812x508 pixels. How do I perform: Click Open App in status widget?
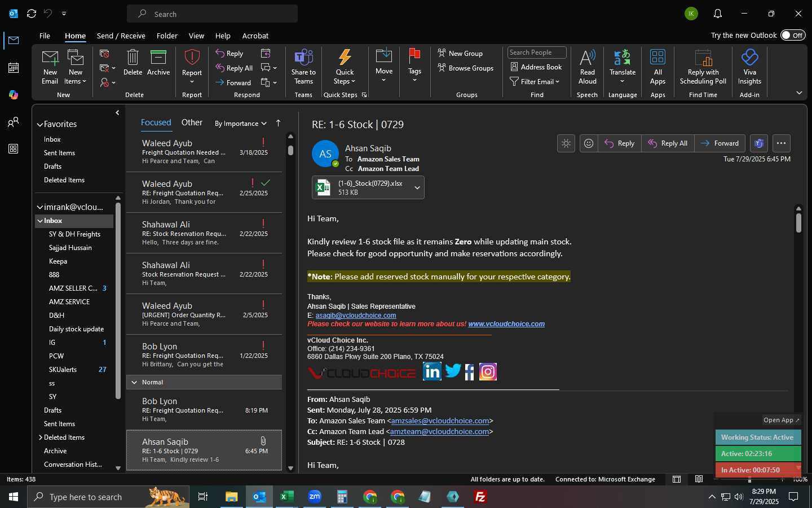[x=782, y=420]
